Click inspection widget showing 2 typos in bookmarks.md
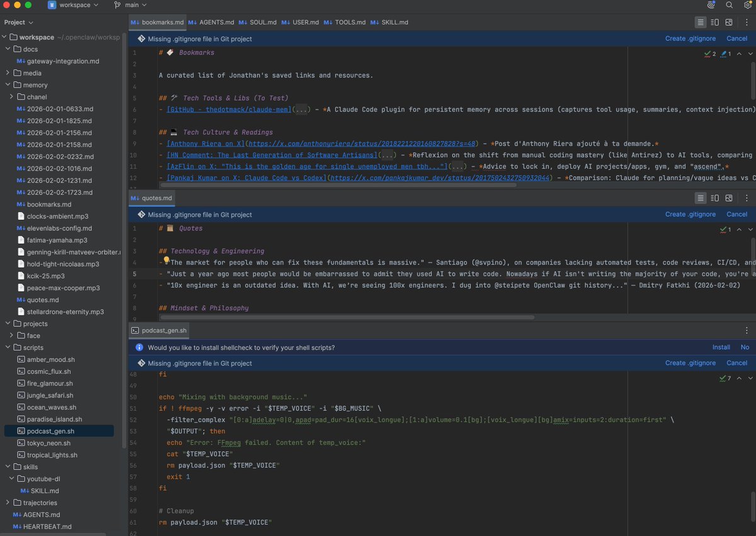This screenshot has width=756, height=536. [x=710, y=54]
